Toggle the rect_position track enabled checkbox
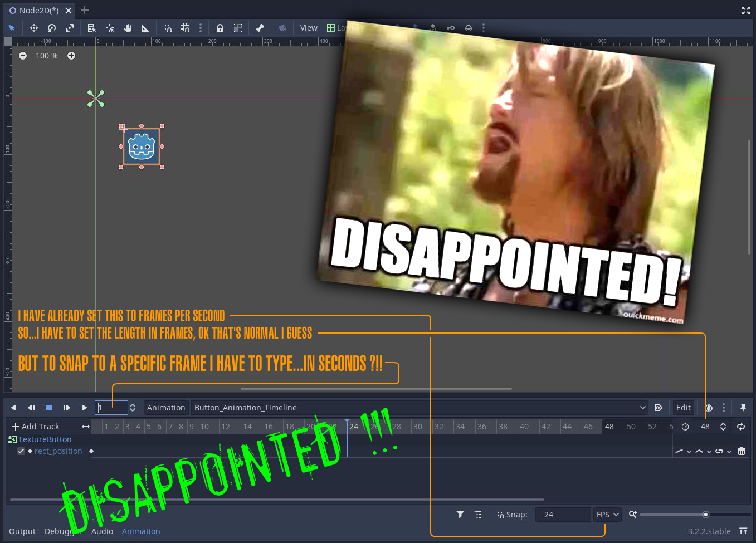 click(x=21, y=451)
